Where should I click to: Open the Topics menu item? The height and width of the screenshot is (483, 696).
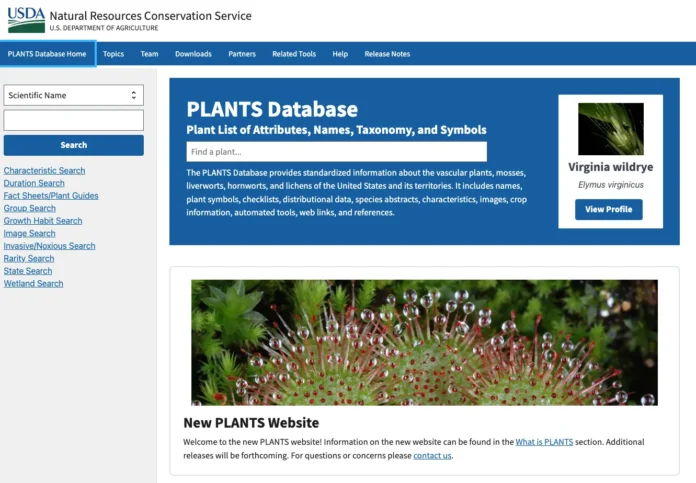113,54
